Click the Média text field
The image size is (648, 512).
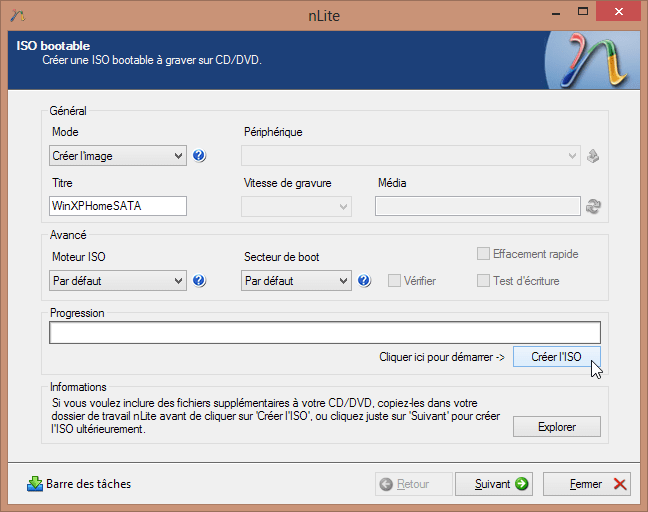click(478, 206)
